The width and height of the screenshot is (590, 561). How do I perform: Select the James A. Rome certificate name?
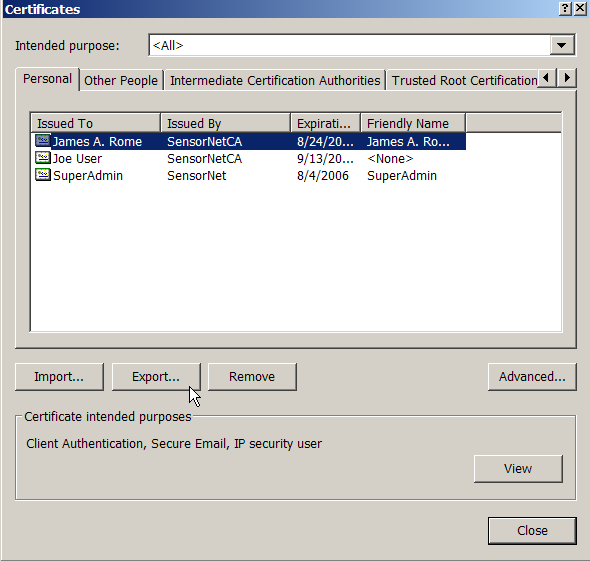click(x=97, y=141)
